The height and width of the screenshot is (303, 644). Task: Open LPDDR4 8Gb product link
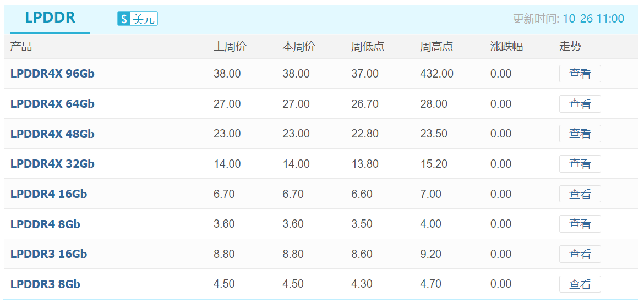click(45, 224)
